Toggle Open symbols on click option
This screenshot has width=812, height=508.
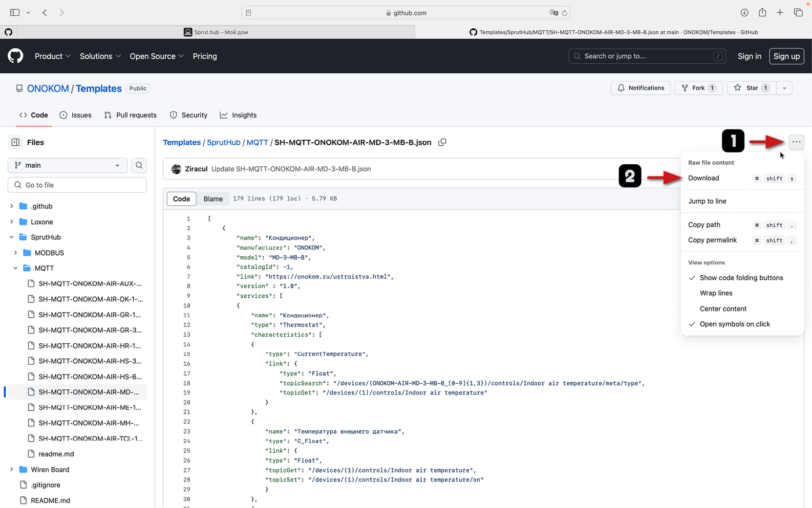[x=734, y=324]
